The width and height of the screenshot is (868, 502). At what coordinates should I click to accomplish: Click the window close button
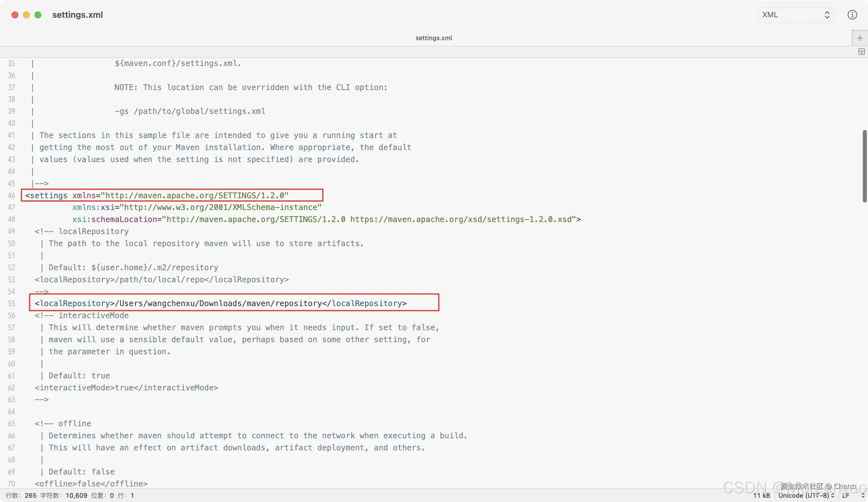(x=15, y=15)
